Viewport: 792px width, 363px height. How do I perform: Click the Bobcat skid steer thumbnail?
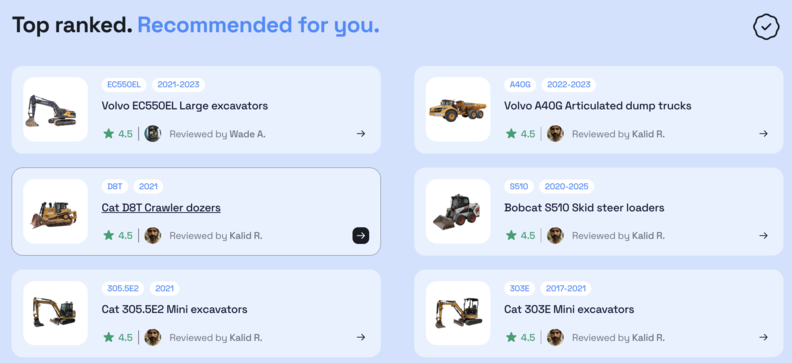[x=458, y=211]
